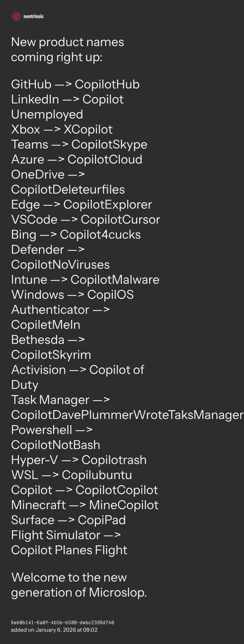Click the WSL —> Copilubuntu line

(x=71, y=475)
